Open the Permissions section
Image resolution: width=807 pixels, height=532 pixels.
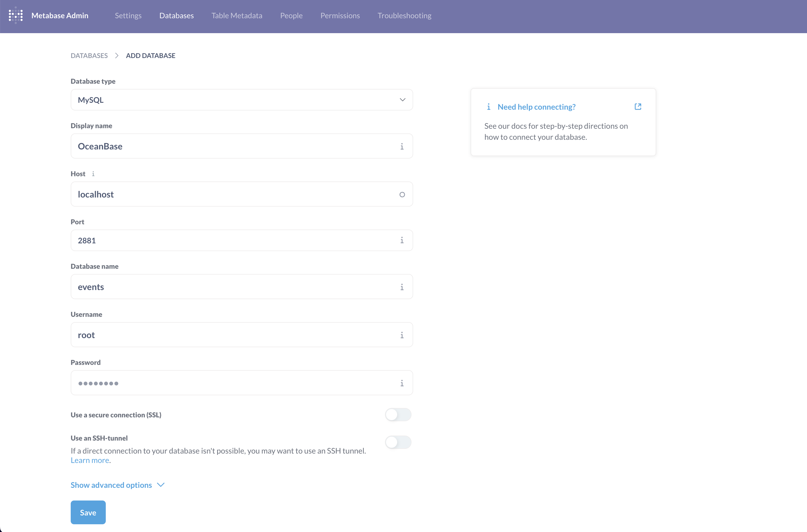point(340,16)
